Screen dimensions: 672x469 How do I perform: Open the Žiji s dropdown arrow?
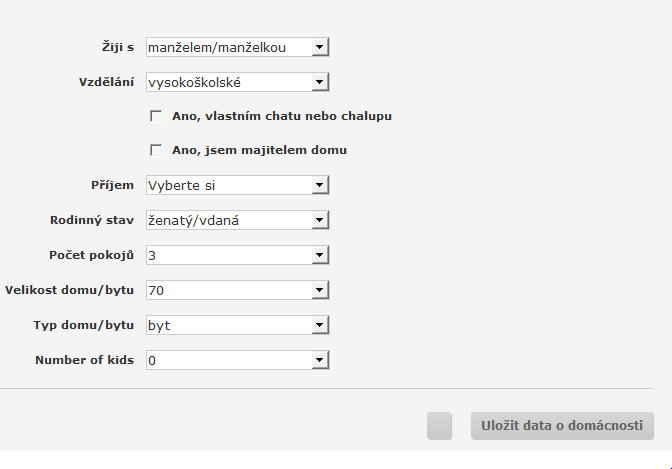click(x=320, y=47)
